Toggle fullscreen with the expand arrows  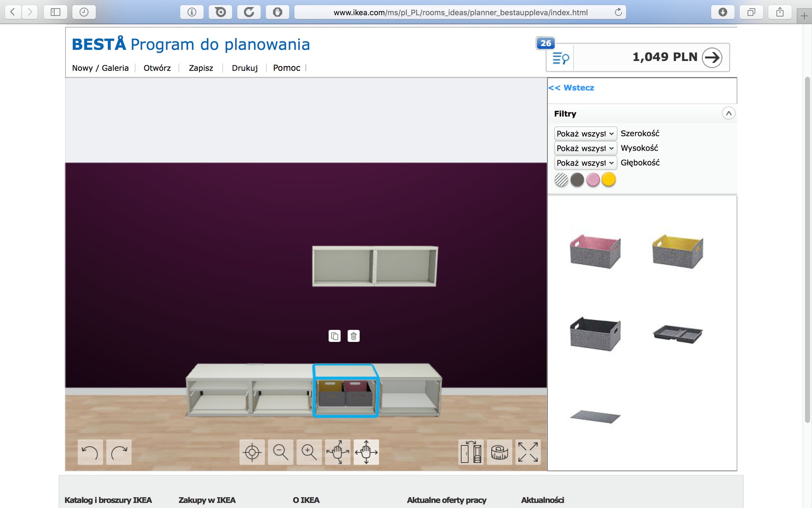(x=528, y=452)
